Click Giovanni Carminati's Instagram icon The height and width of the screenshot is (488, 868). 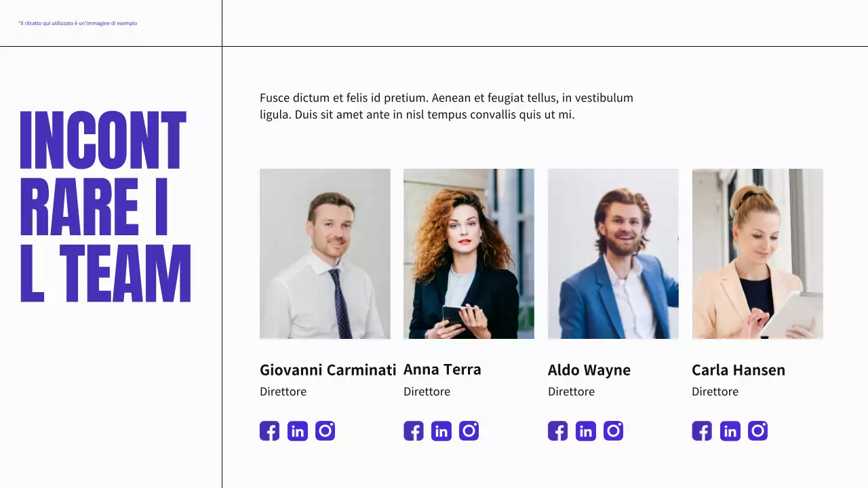coord(325,431)
